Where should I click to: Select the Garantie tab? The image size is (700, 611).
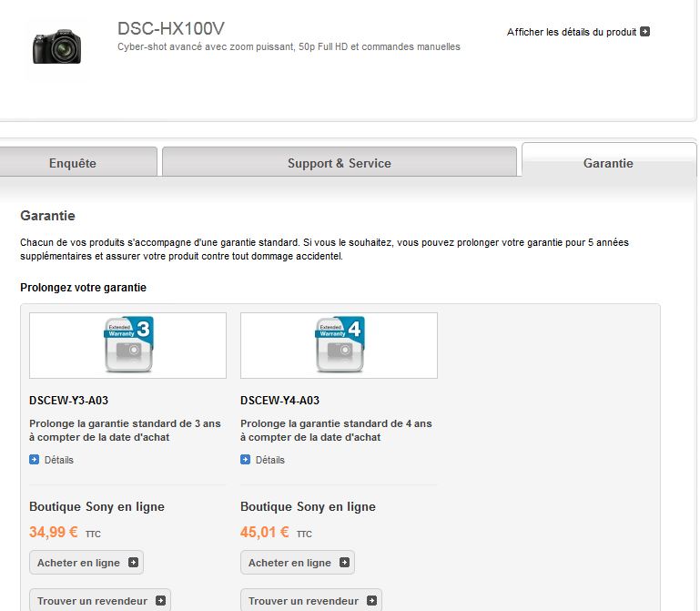[607, 163]
